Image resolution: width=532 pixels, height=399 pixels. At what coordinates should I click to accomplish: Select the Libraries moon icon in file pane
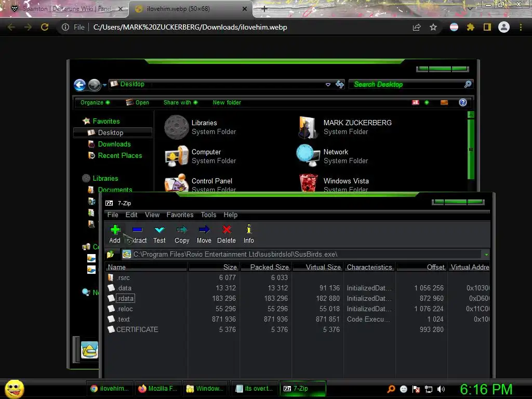click(177, 127)
